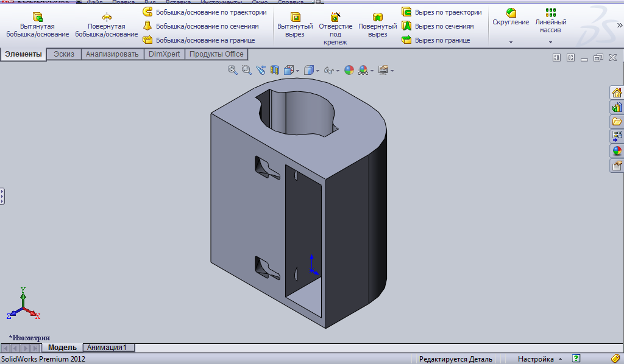The image size is (624, 364).
Task: Open the Custom Properties pane
Action: (x=617, y=166)
